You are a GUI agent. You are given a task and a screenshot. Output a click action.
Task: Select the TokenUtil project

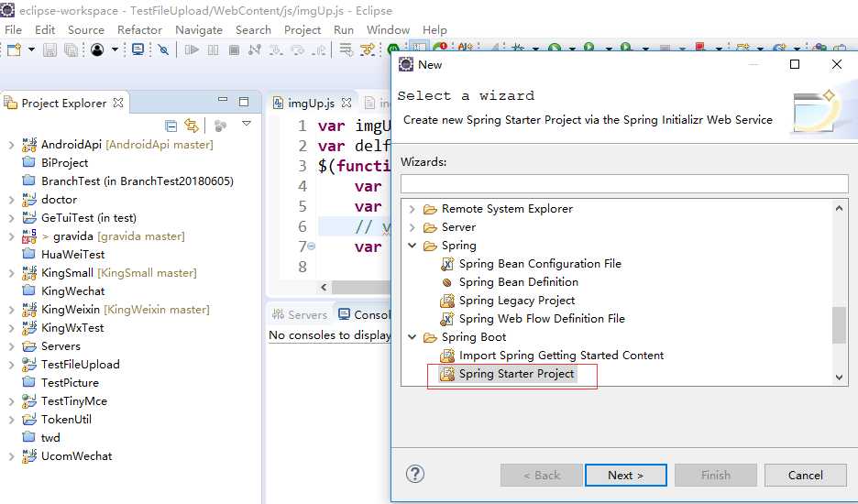(56, 420)
